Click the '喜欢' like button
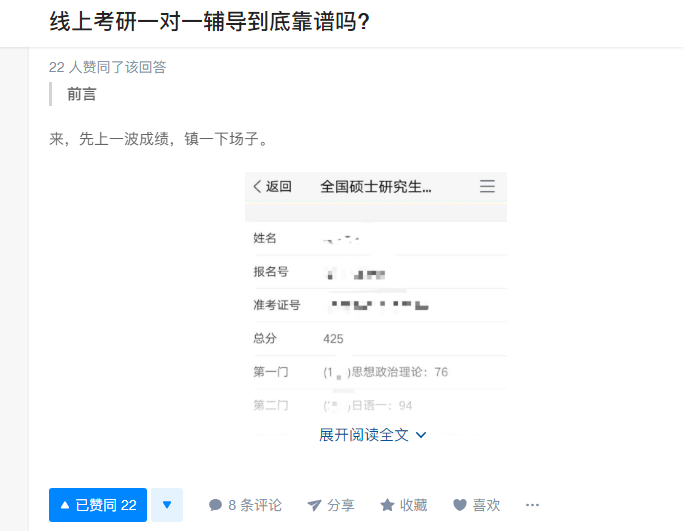 coord(477,505)
